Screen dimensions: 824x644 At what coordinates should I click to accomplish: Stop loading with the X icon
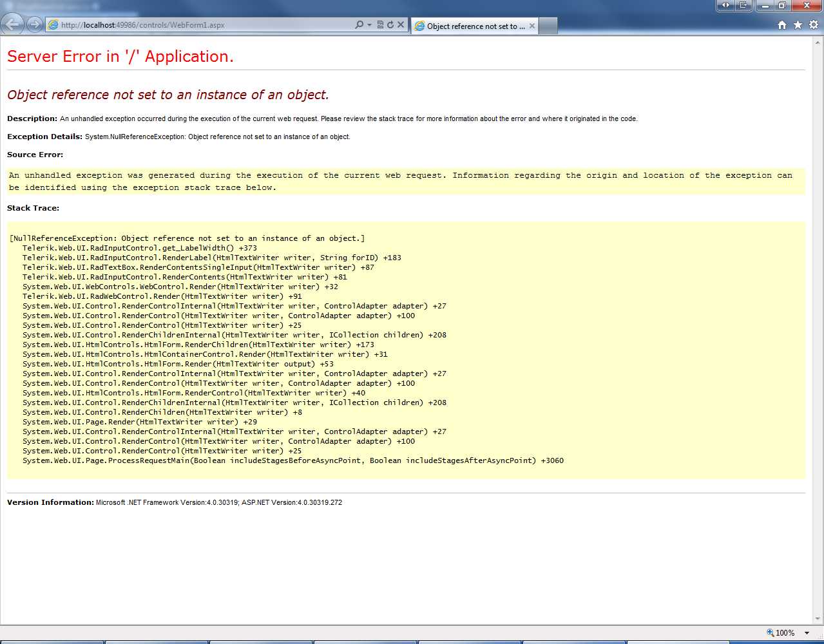(401, 25)
